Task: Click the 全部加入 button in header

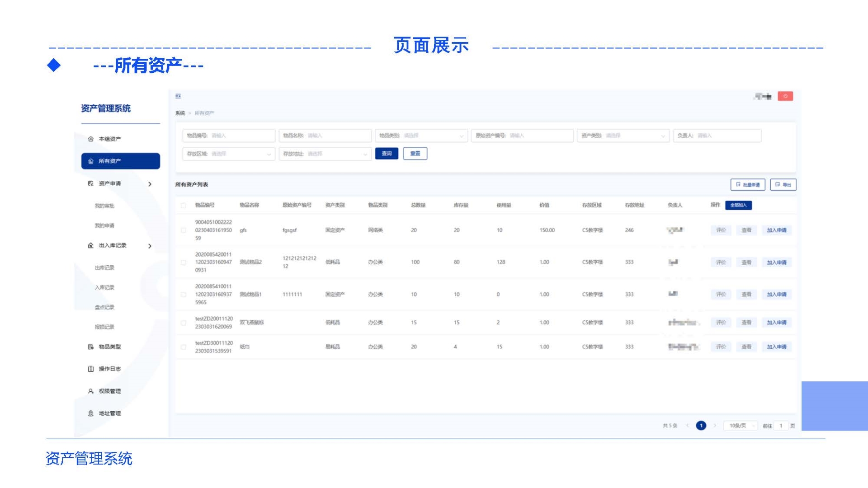Action: 738,205
